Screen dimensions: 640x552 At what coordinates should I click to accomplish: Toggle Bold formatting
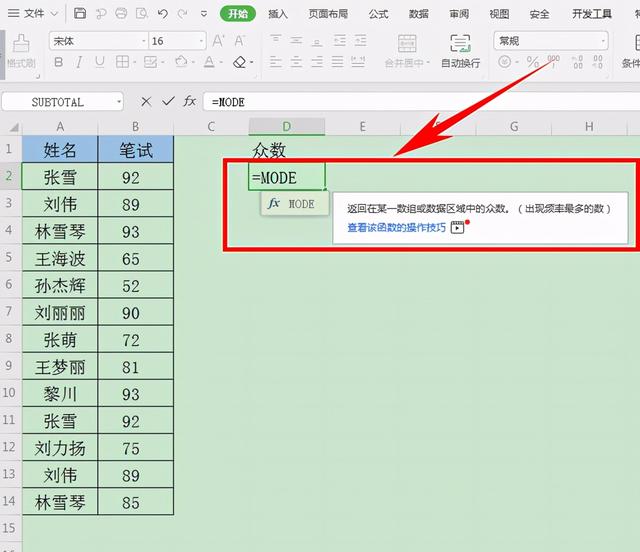point(58,62)
